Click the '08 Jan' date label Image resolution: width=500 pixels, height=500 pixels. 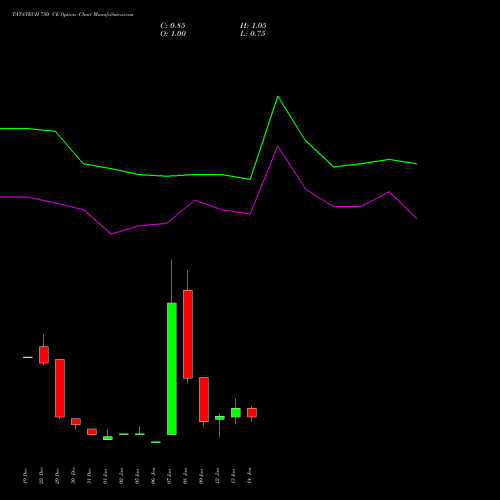186,476
